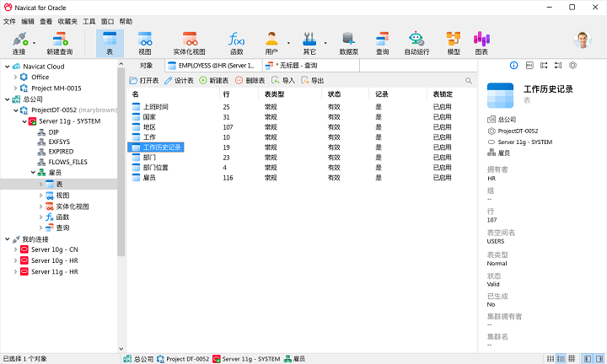
Task: Switch to the 对象 tab
Action: coord(146,66)
